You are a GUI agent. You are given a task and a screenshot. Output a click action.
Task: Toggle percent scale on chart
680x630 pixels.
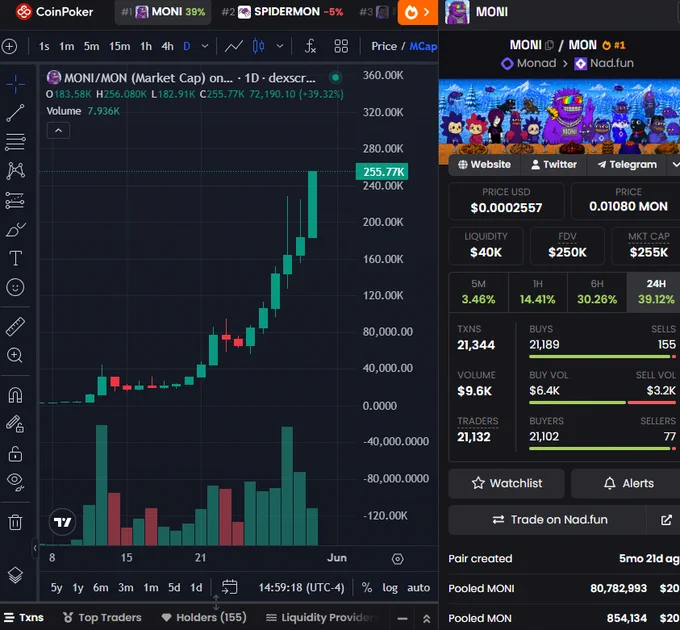click(x=366, y=588)
